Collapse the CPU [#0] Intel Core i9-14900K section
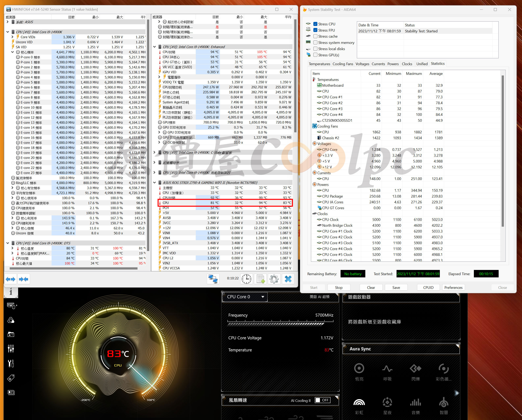The width and height of the screenshot is (522, 420). (x=7, y=32)
